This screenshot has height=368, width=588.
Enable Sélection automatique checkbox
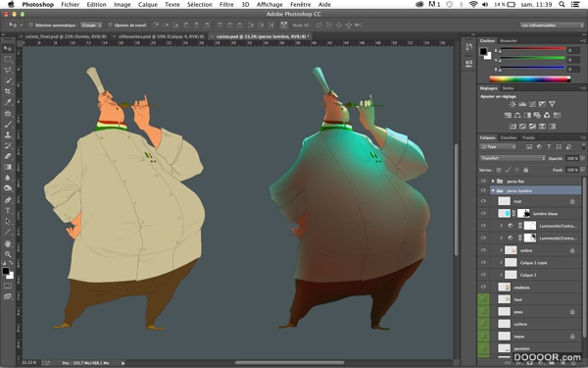coord(31,26)
